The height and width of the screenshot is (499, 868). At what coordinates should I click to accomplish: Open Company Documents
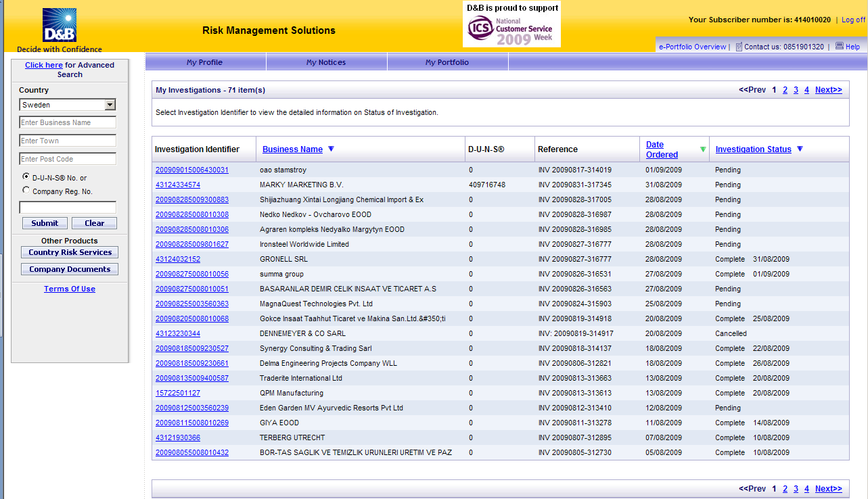click(x=70, y=269)
